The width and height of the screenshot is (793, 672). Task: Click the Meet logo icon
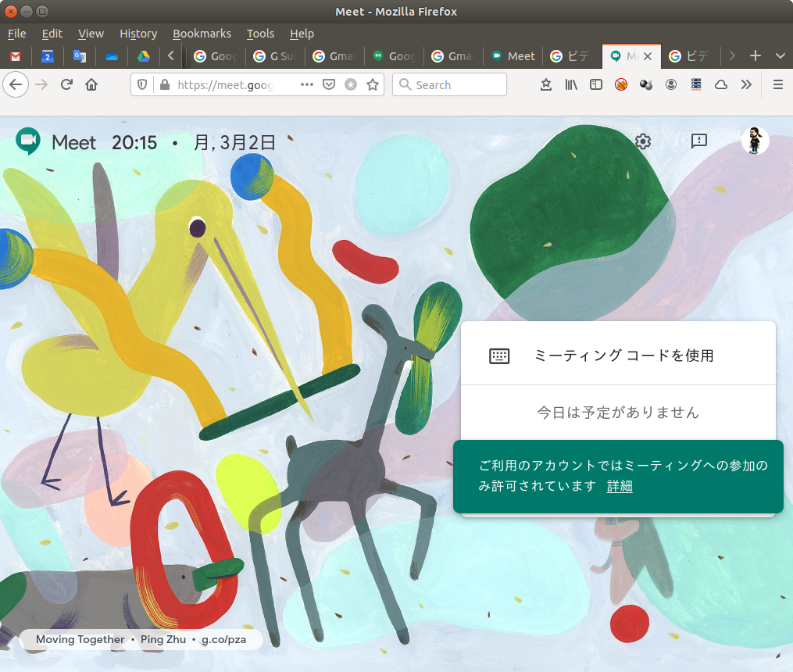coord(28,142)
